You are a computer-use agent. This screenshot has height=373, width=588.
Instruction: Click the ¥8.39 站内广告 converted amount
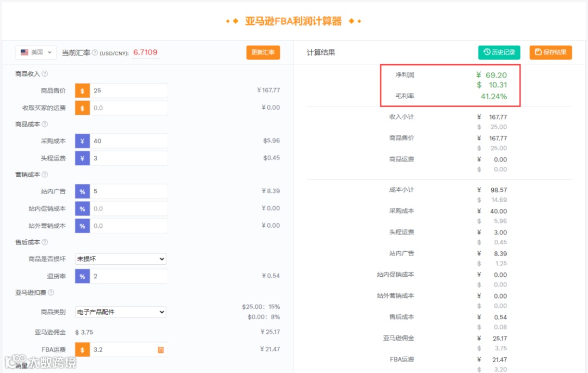(x=271, y=191)
